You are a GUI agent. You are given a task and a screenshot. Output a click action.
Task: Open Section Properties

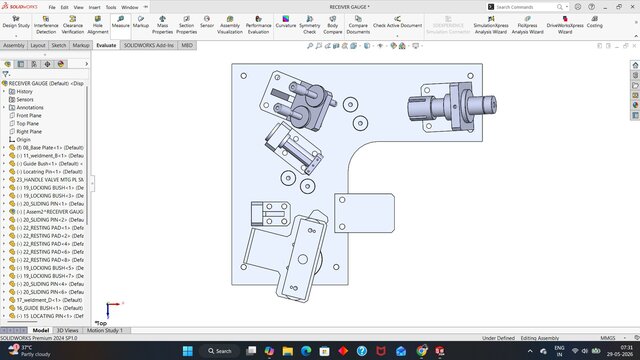coord(187,25)
